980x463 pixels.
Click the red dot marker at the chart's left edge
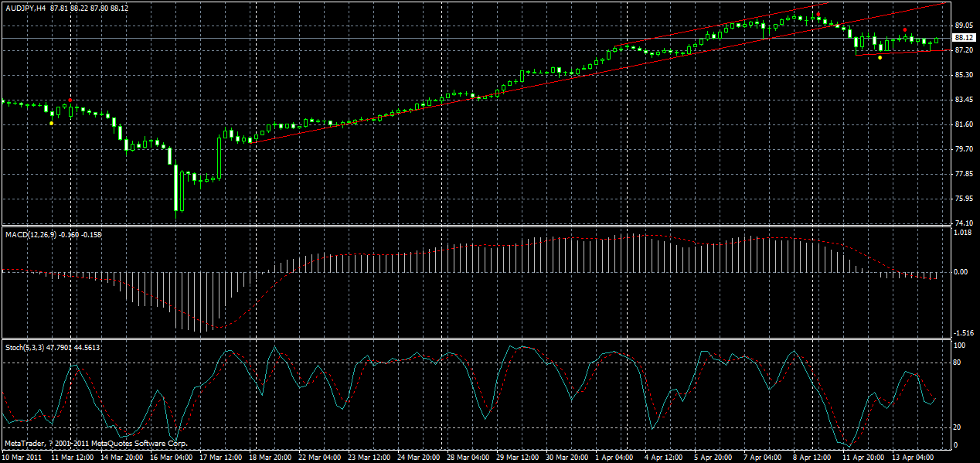pos(71,100)
